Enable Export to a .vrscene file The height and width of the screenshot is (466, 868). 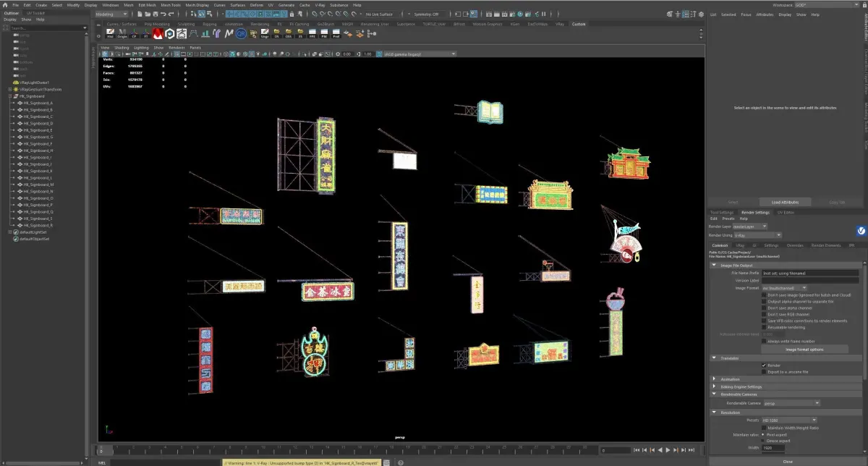click(x=764, y=372)
